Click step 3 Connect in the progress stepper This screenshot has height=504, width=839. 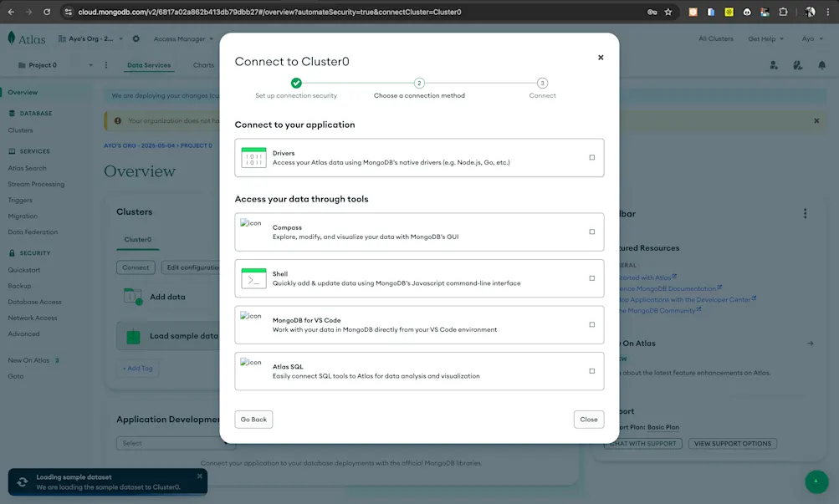click(542, 83)
